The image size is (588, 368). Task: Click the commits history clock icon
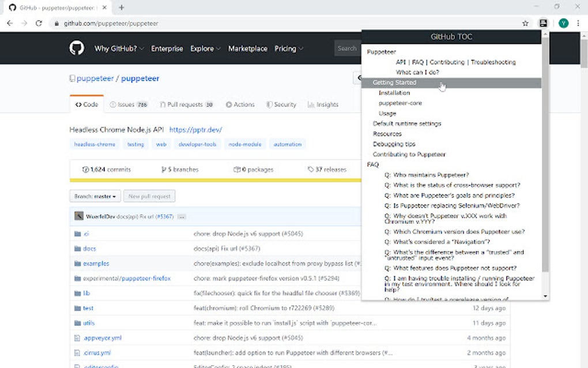point(85,169)
